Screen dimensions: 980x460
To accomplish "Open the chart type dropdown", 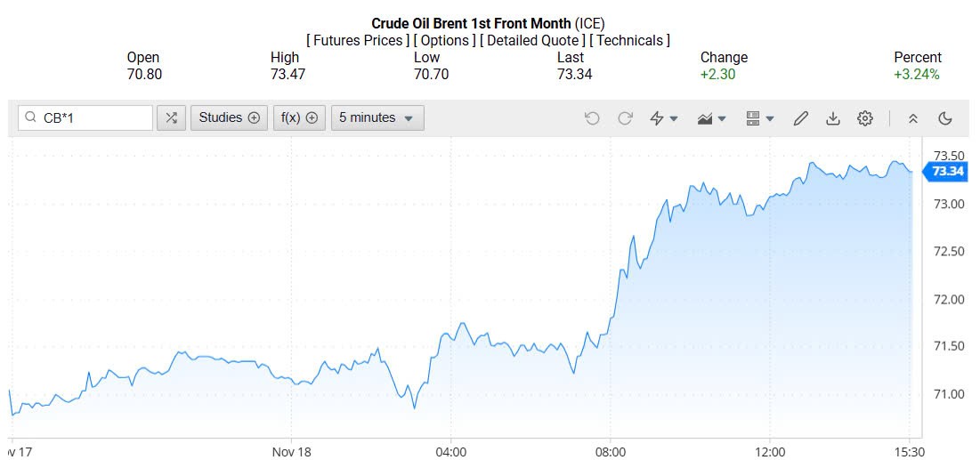I will (712, 117).
